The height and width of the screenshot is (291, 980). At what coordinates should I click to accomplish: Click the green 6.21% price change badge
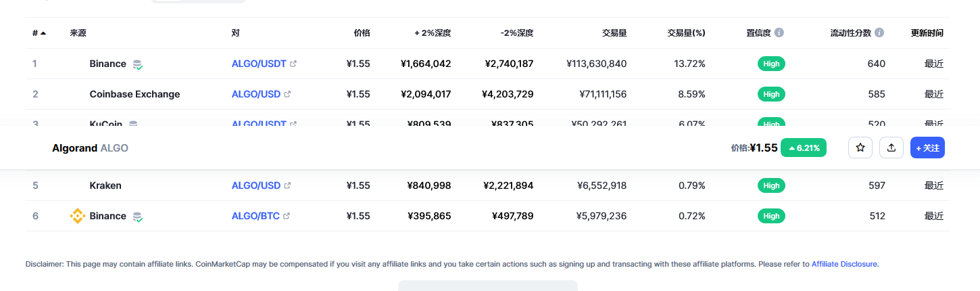tap(804, 148)
